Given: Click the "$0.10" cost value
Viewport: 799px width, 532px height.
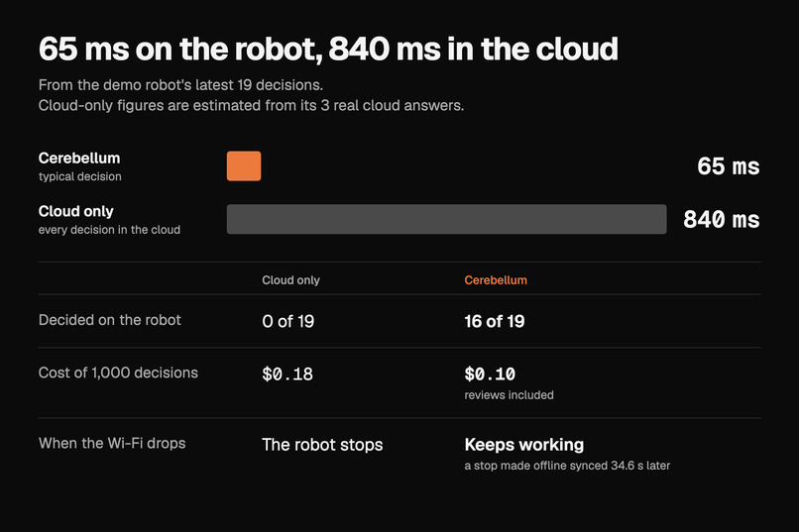Looking at the screenshot, I should click(x=490, y=374).
